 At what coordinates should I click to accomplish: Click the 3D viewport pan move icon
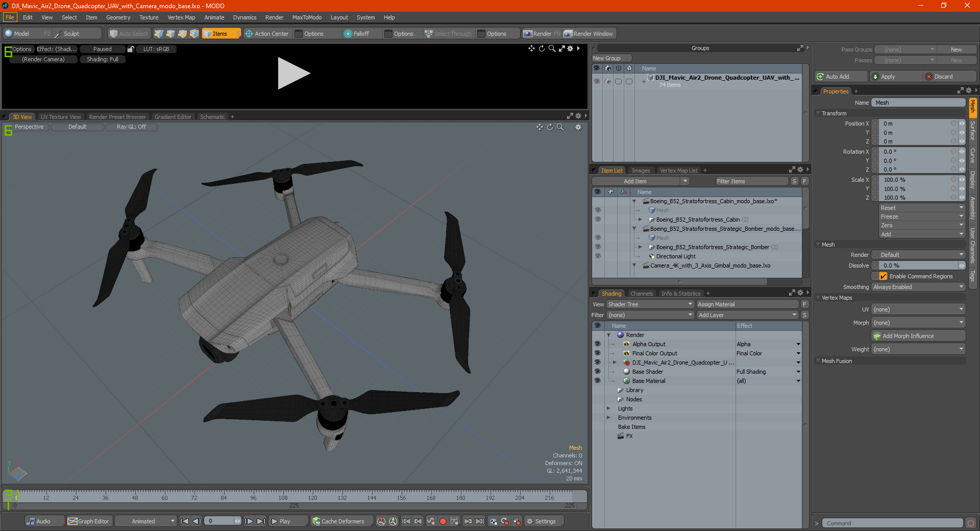[x=540, y=127]
